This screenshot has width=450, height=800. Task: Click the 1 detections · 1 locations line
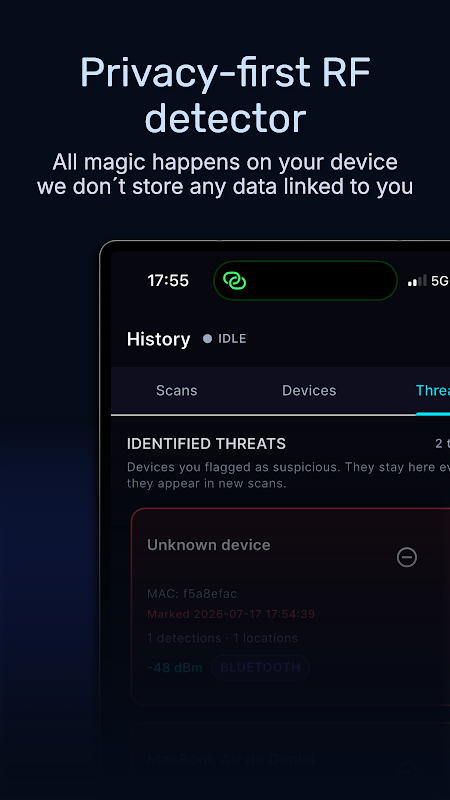[222, 638]
